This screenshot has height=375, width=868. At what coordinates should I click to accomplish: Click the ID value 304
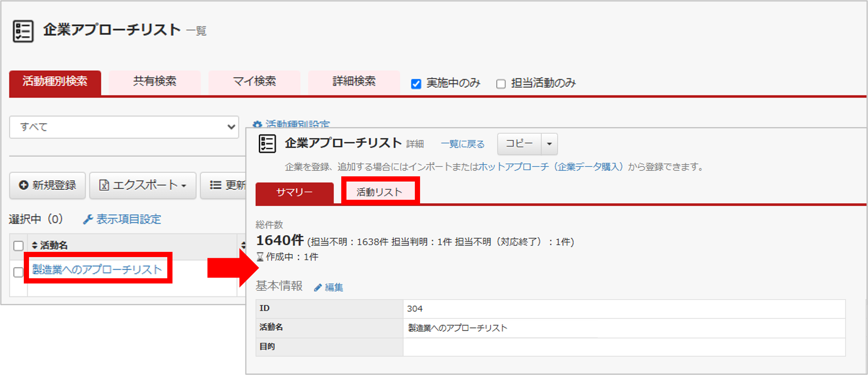coord(414,309)
